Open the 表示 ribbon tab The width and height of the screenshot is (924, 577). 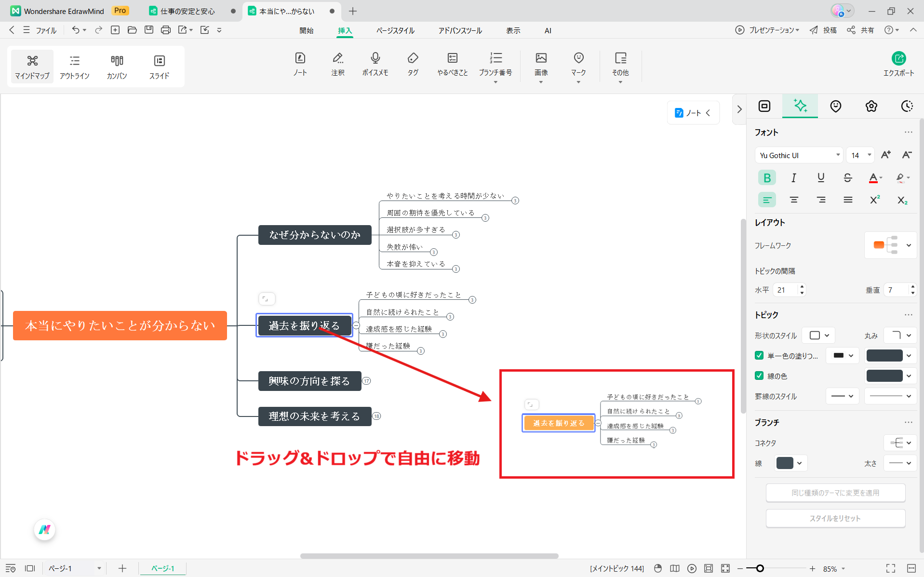click(x=513, y=30)
